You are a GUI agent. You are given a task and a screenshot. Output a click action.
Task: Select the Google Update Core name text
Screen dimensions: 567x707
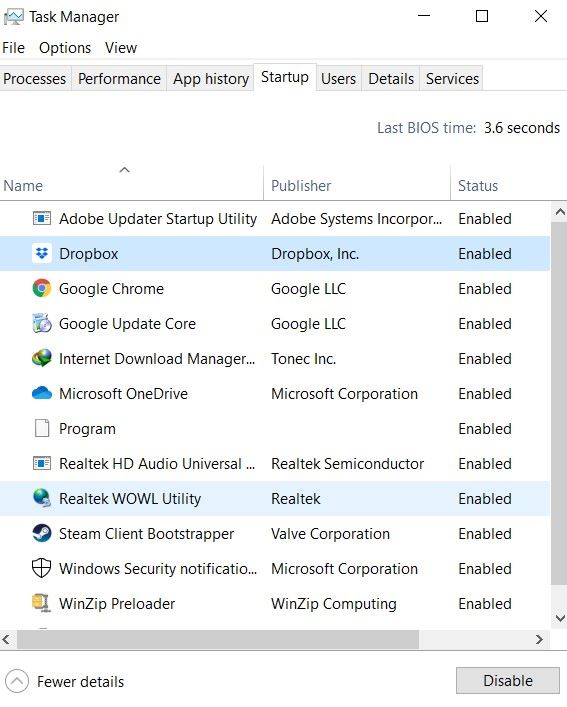pos(127,324)
